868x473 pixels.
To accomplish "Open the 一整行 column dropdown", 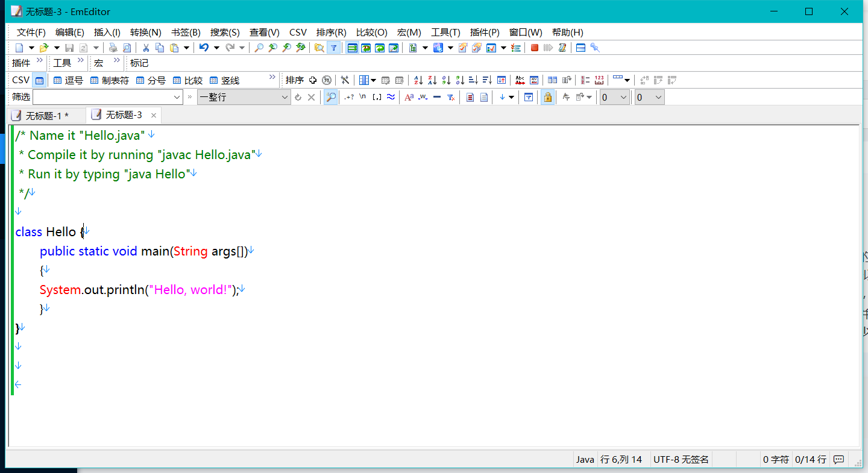I will pyautogui.click(x=286, y=97).
